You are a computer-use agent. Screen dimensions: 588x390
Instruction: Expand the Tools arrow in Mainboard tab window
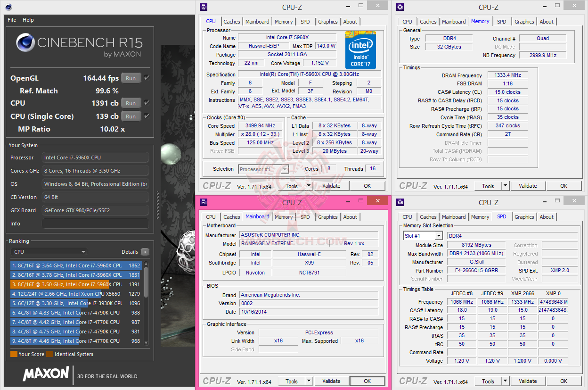pos(309,381)
